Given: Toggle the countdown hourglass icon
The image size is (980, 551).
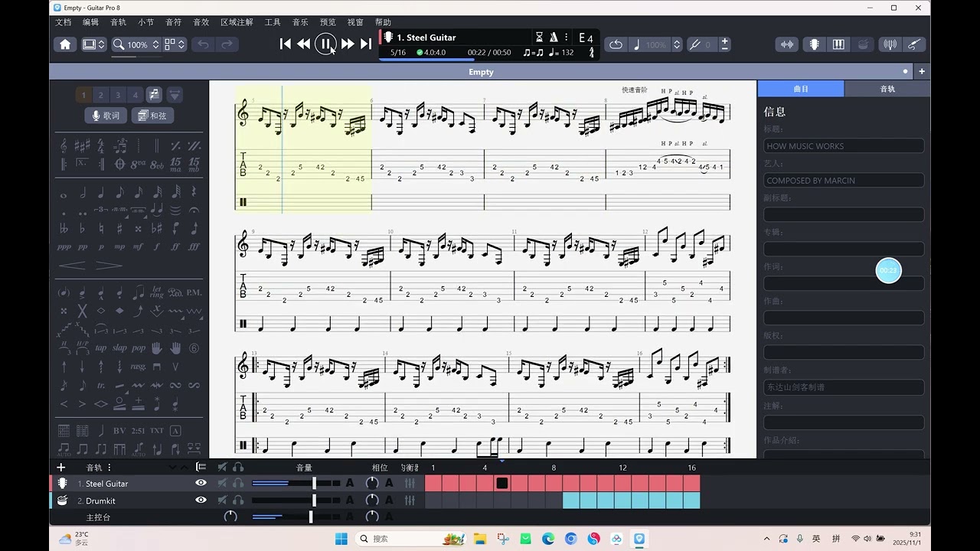Looking at the screenshot, I should click(x=539, y=37).
